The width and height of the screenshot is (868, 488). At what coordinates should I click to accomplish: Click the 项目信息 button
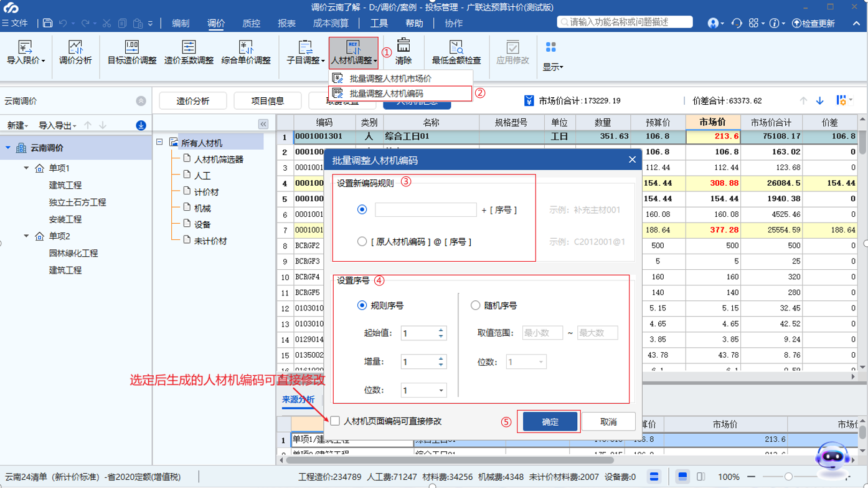[268, 101]
